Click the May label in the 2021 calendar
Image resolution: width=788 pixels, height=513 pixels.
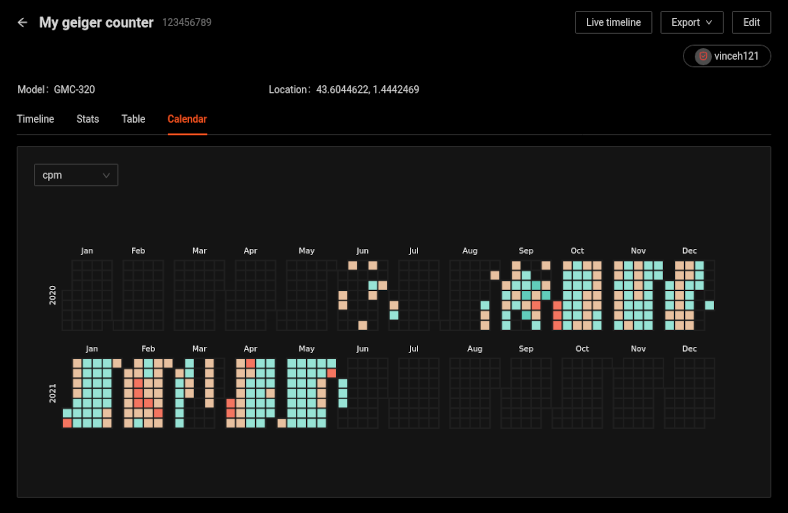[x=306, y=349]
